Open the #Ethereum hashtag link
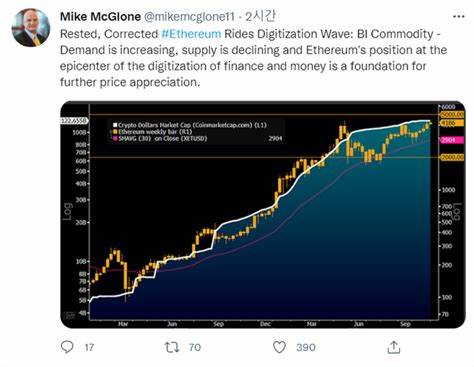The height and width of the screenshot is (367, 474). (x=191, y=34)
